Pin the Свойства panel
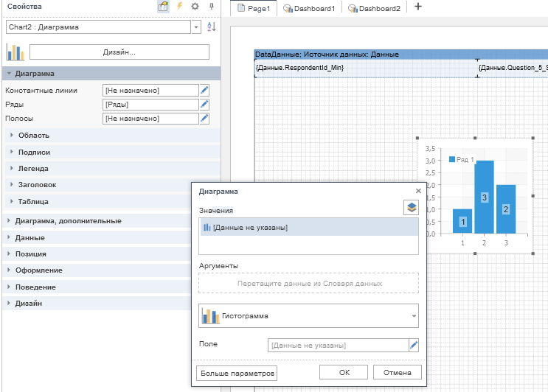This screenshot has height=392, width=548. [x=212, y=7]
